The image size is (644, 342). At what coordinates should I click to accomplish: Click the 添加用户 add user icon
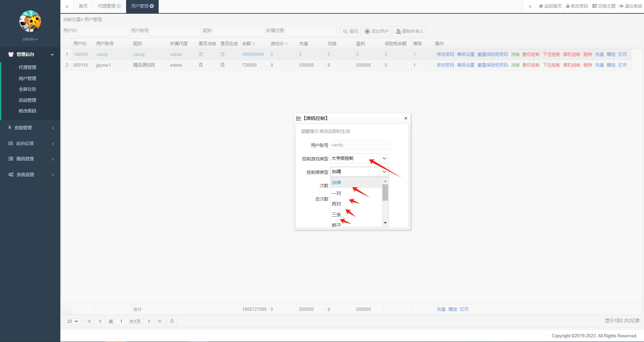tap(367, 31)
